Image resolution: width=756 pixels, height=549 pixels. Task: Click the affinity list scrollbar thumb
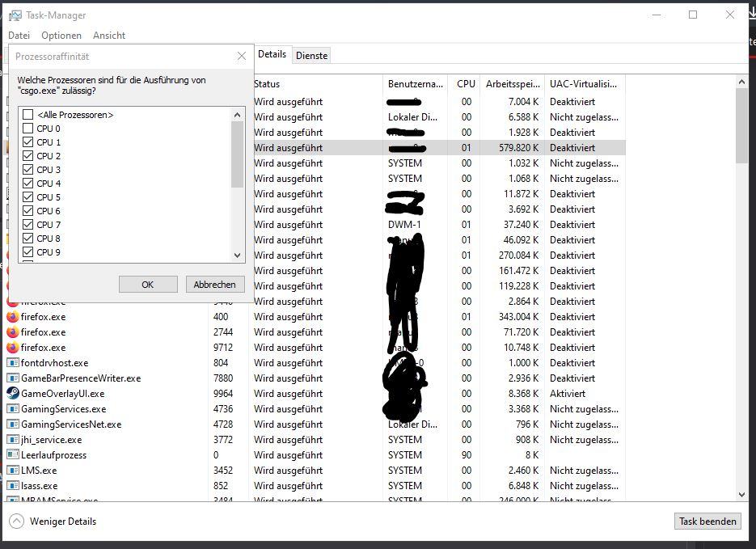(x=237, y=154)
